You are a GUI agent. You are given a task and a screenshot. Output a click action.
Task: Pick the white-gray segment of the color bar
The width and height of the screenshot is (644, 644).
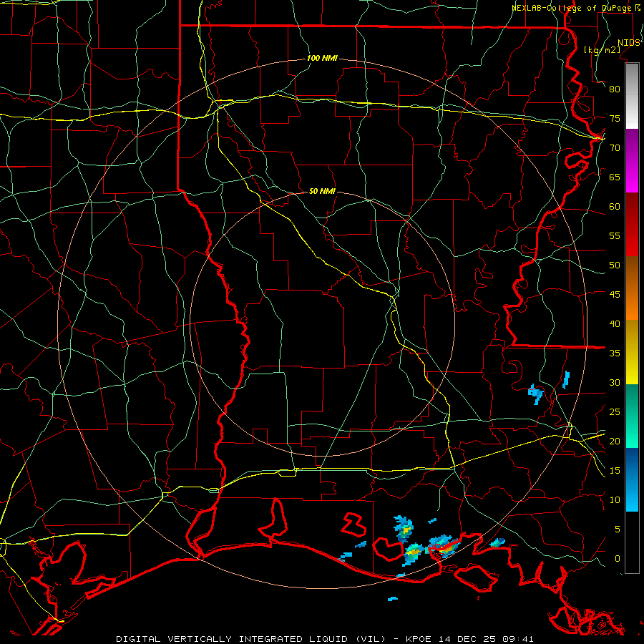click(632, 96)
